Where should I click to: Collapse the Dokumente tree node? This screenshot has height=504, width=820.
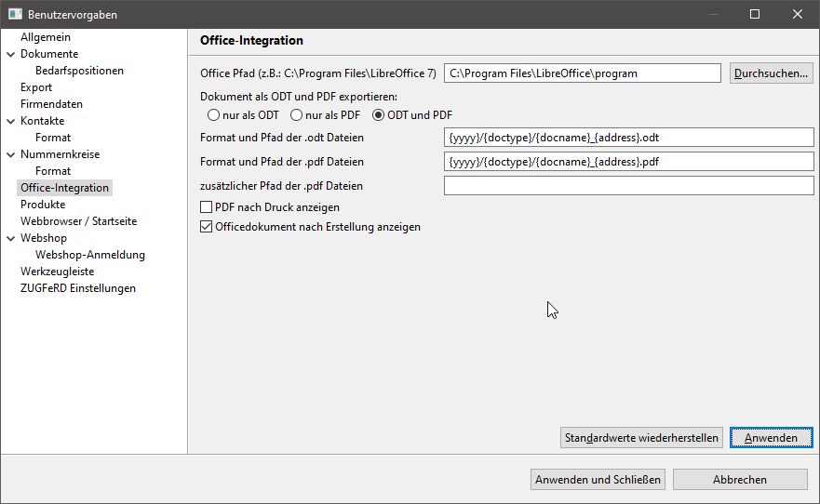[x=10, y=54]
